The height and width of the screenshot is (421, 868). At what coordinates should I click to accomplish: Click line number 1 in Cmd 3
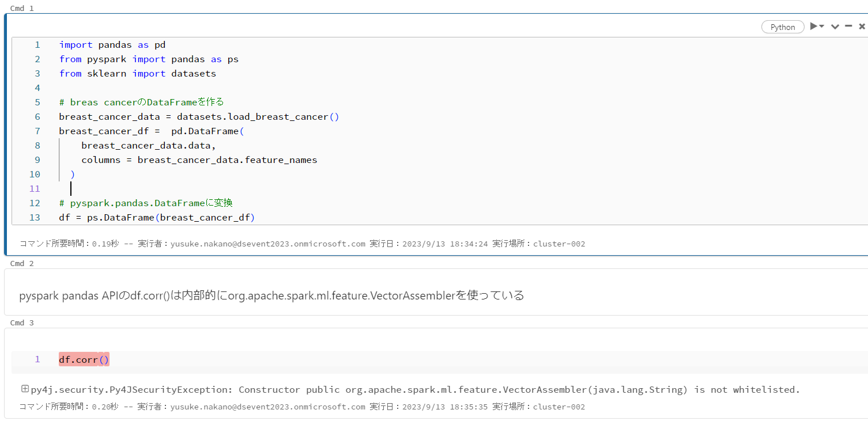coord(37,359)
